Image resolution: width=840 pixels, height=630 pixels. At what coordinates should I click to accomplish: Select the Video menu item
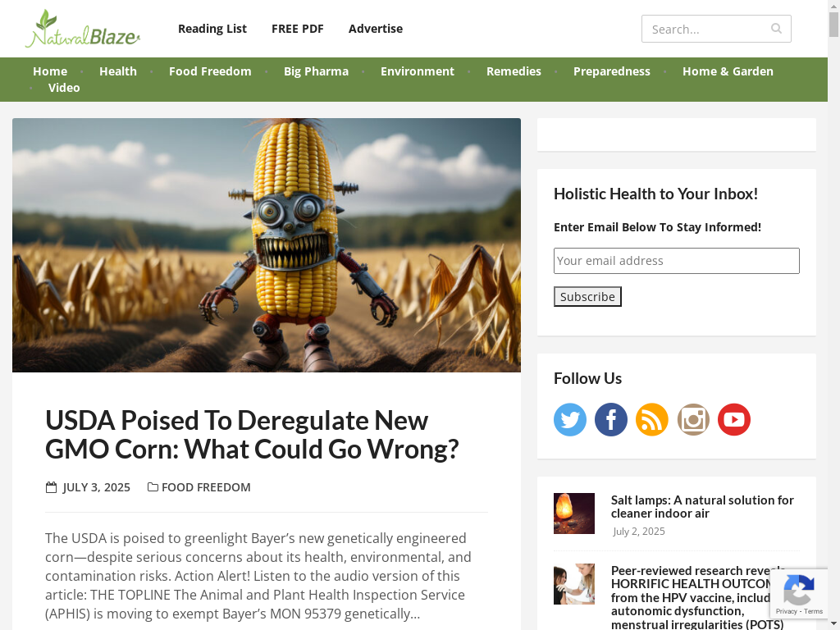point(64,88)
